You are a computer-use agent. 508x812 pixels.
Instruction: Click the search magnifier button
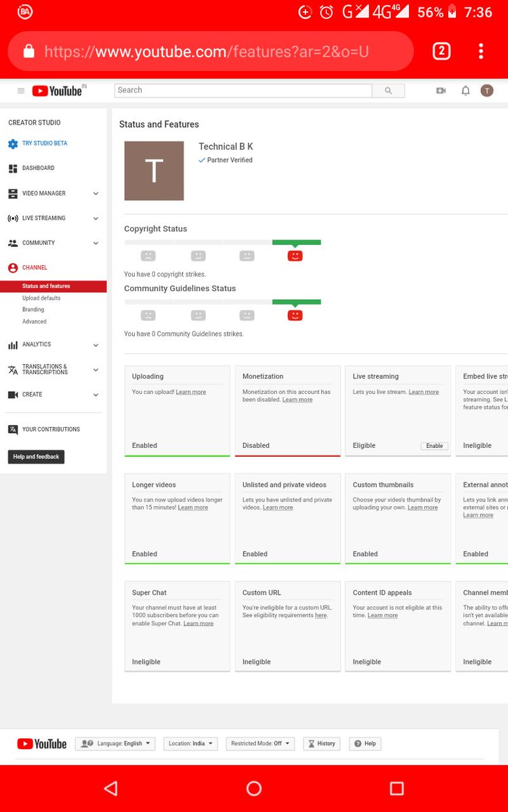(x=388, y=91)
